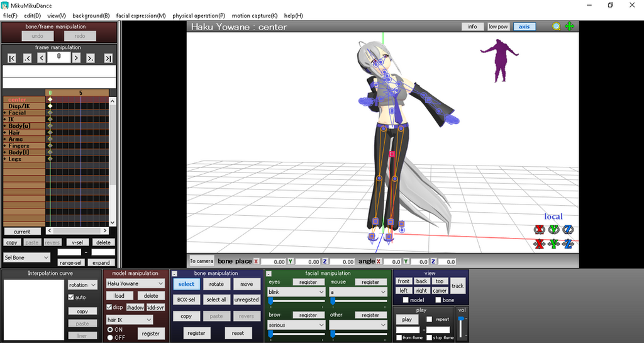Enable the view bone checkbox
This screenshot has height=343, width=644.
tap(438, 300)
